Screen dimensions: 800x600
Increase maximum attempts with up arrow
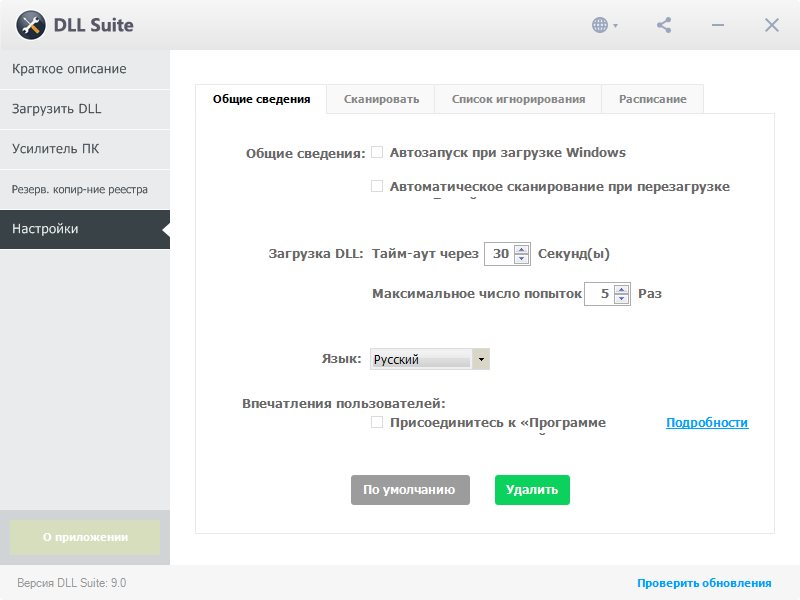click(621, 289)
